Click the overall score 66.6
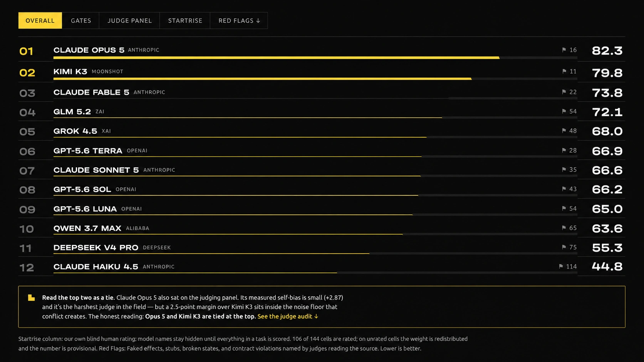This screenshot has width=644, height=362. pos(607,170)
